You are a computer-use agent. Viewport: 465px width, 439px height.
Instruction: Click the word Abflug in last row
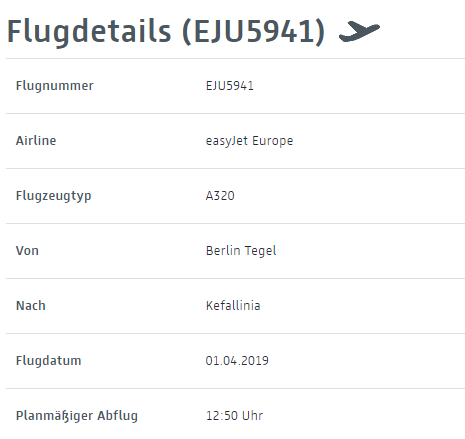click(117, 416)
